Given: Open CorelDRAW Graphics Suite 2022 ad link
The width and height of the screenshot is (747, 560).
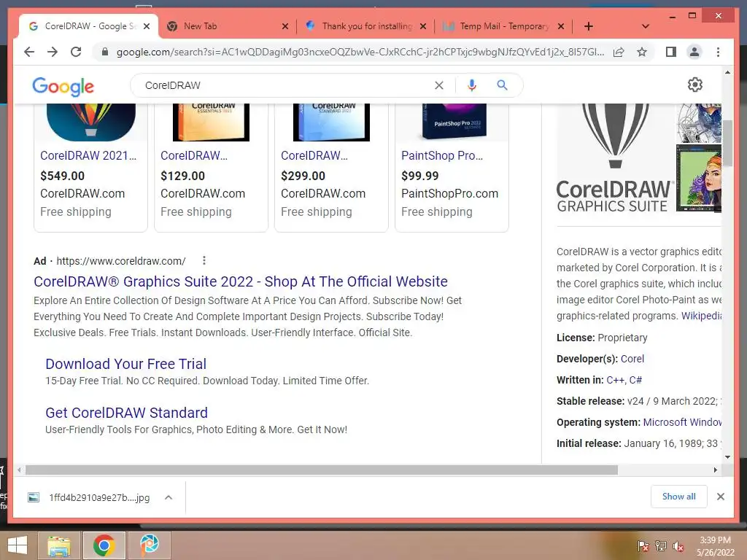Looking at the screenshot, I should point(241,281).
